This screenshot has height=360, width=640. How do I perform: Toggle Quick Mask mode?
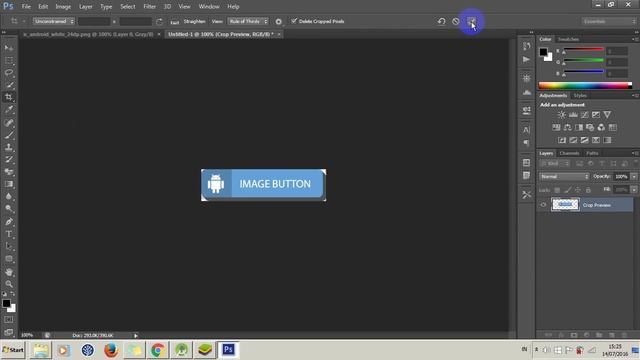click(9, 320)
